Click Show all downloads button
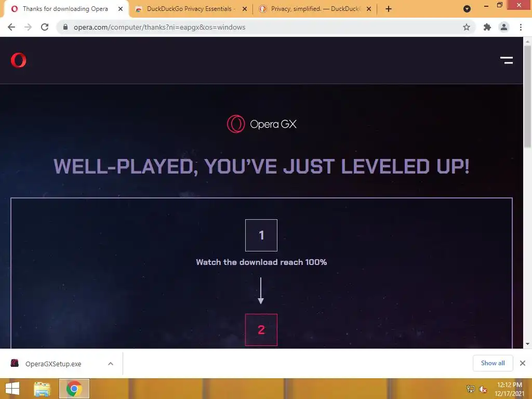532x399 pixels. [493, 363]
